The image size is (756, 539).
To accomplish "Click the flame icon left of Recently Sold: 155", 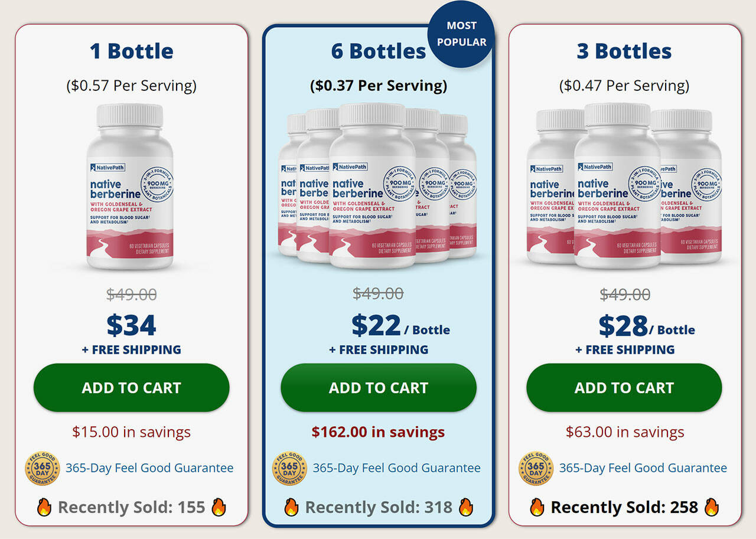I will (x=44, y=507).
